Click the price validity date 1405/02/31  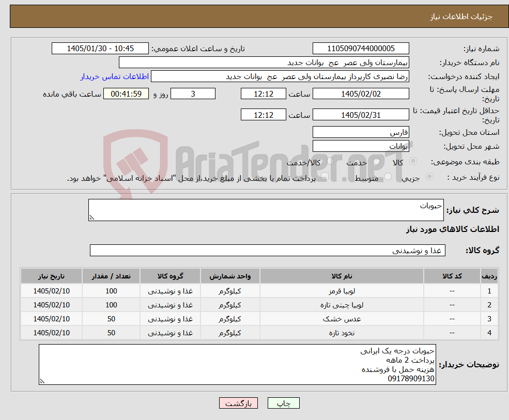coord(361,115)
